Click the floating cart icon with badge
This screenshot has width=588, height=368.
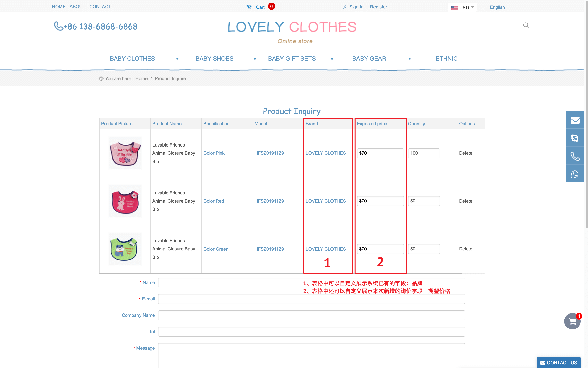click(x=572, y=321)
